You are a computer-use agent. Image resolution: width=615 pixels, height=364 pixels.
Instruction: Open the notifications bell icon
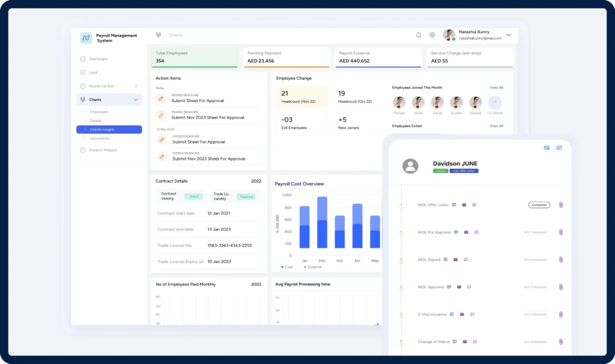point(419,35)
